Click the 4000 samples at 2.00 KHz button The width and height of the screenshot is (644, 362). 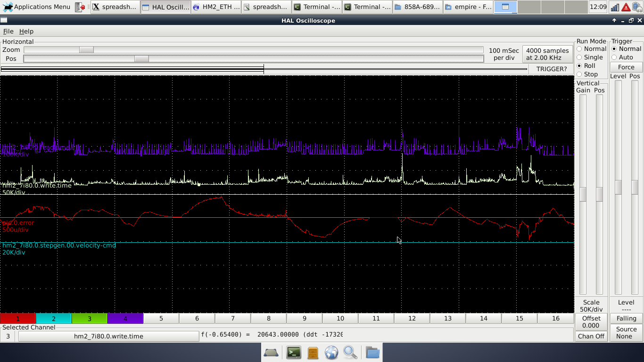coord(547,54)
